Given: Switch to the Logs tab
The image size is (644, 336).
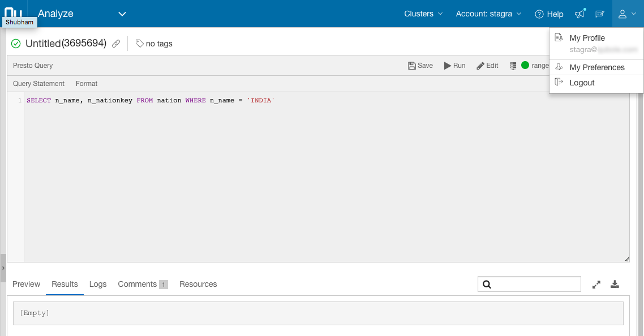Looking at the screenshot, I should [x=98, y=284].
